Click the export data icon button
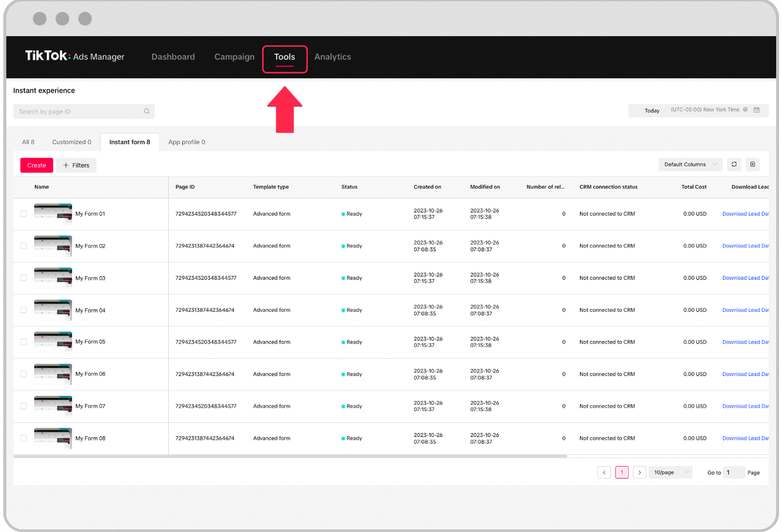Screen dimensions: 782x532 [x=753, y=165]
